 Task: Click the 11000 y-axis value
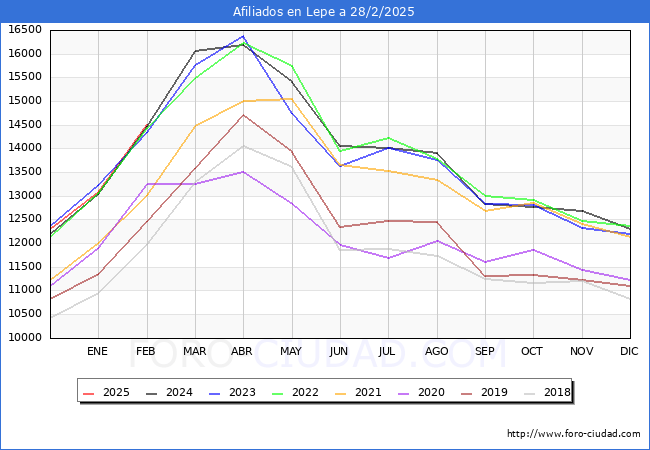[x=25, y=290]
